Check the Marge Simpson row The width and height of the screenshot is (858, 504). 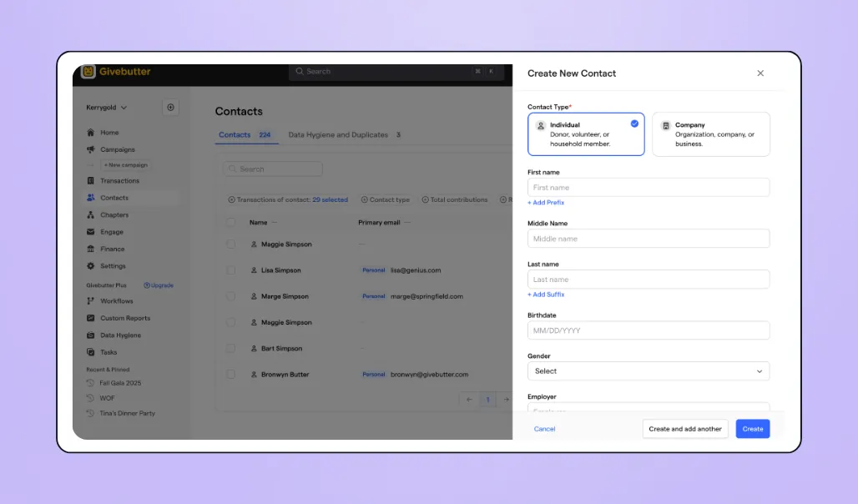coord(231,296)
